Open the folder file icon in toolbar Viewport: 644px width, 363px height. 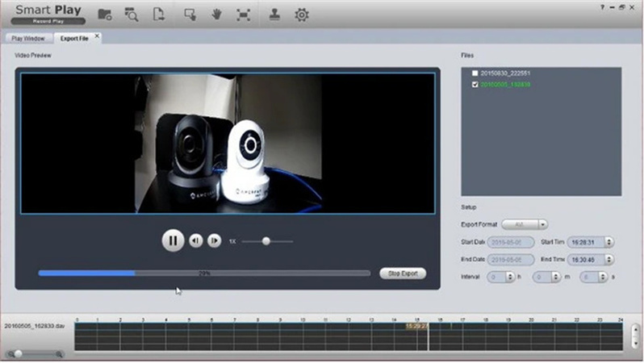pos(105,15)
